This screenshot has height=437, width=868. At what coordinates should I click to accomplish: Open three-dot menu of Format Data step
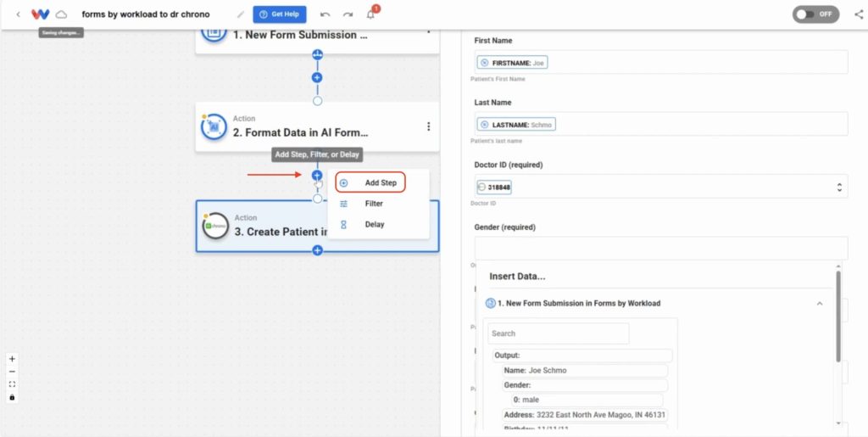pyautogui.click(x=428, y=126)
